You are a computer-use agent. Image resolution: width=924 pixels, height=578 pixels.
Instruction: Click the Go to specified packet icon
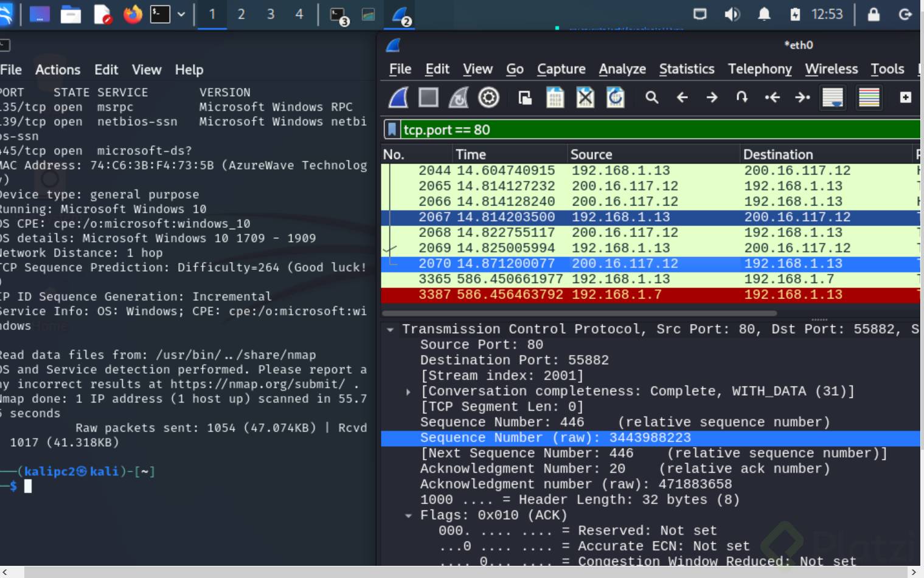tap(742, 97)
